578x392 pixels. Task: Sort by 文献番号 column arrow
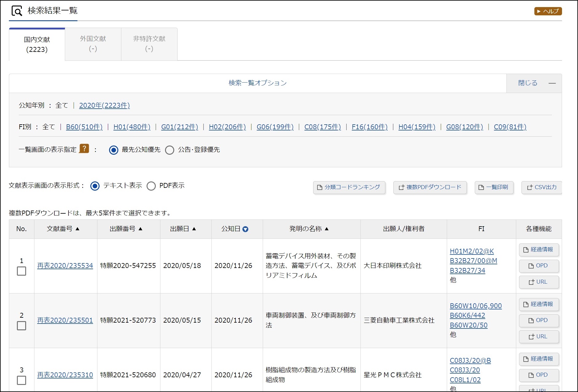click(77, 229)
